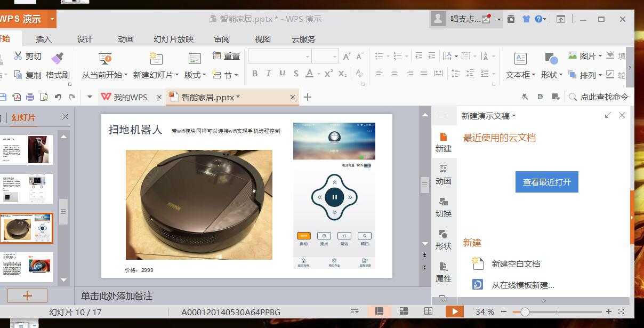Screen dimensions: 644x328
Task: Click the collapse ribbon icon in title bar
Action: click(x=561, y=19)
